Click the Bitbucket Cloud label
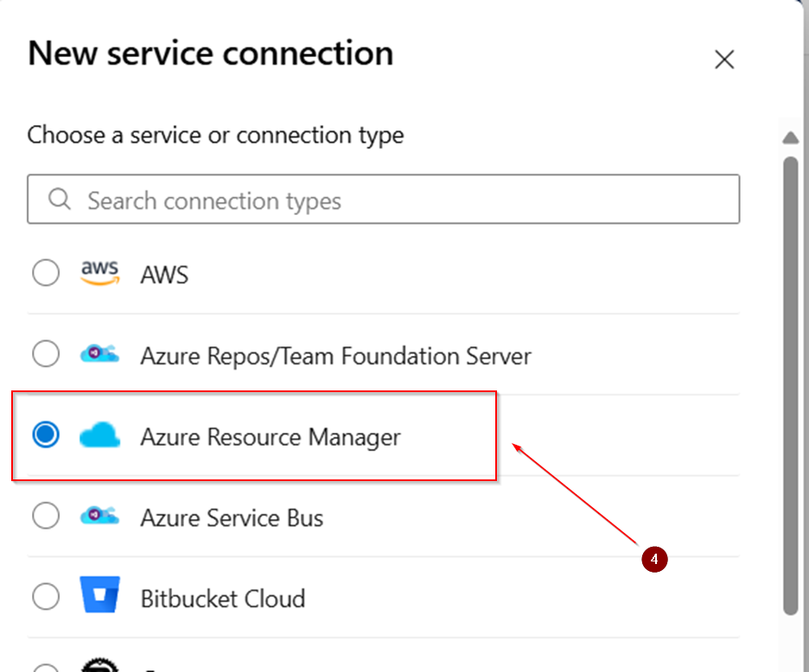809x672 pixels. point(223,599)
